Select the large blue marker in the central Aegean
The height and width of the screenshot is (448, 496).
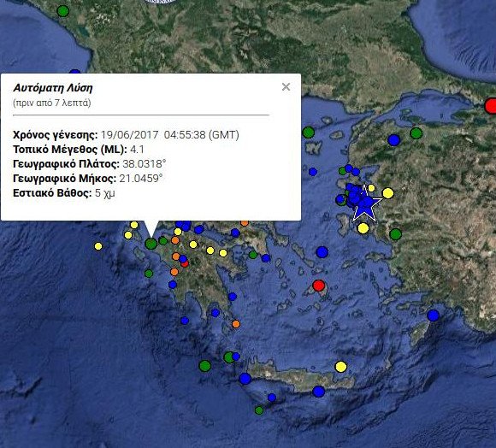(x=322, y=252)
